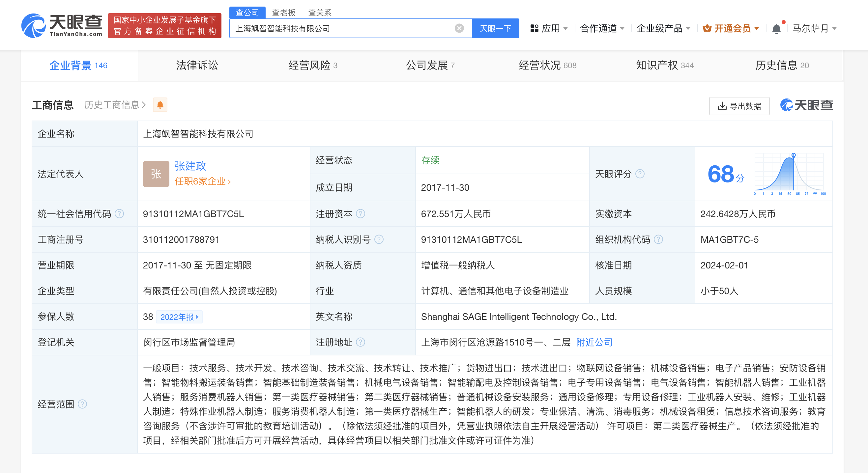
Task: Click help icon next to 经营范围
Action: pos(82,403)
